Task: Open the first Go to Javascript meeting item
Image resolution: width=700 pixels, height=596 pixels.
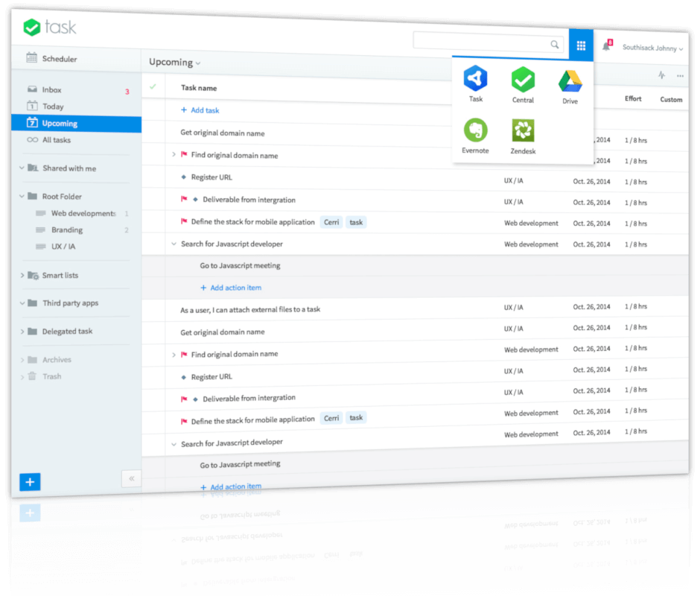Action: (241, 265)
